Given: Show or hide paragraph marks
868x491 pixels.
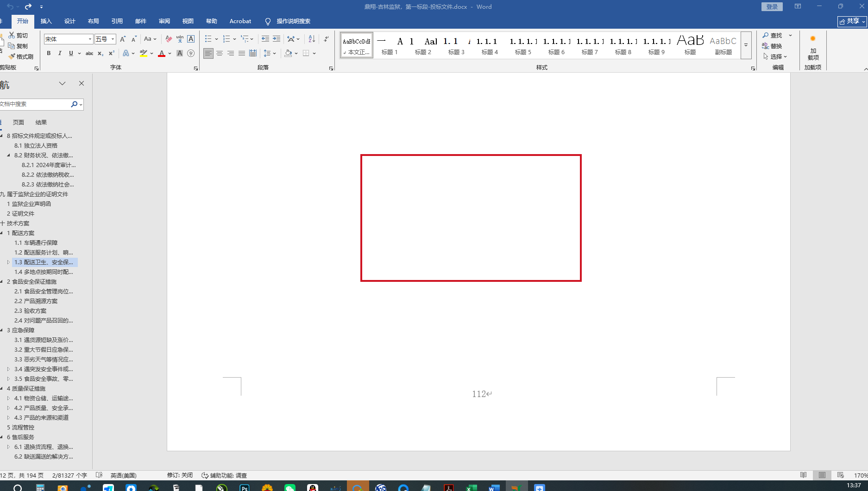Looking at the screenshot, I should 326,39.
